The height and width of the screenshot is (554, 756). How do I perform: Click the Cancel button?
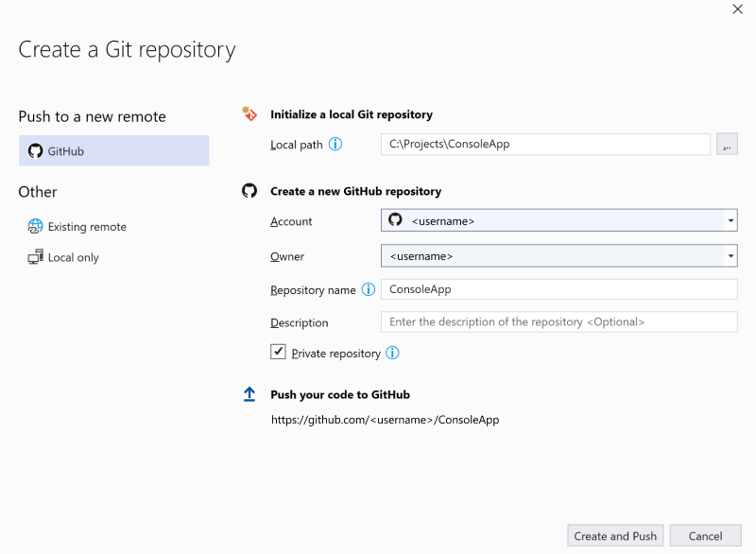(x=705, y=535)
